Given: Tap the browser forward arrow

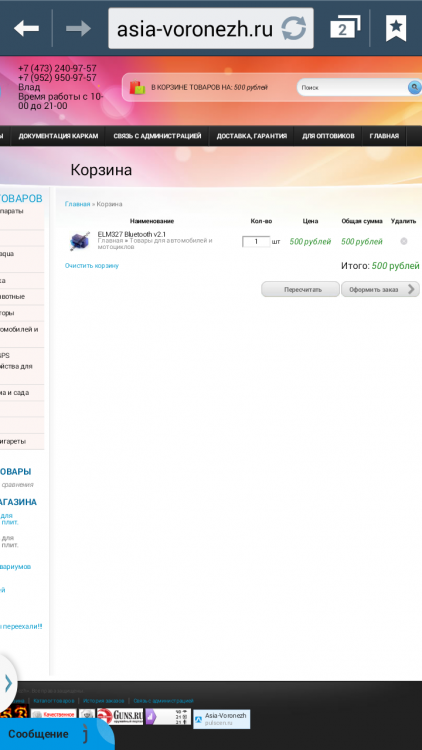Looking at the screenshot, I should click(x=78, y=29).
